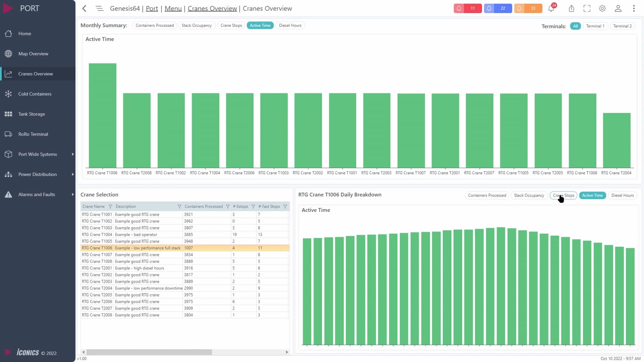The width and height of the screenshot is (644, 362).
Task: Go to Cold Containers in sidebar
Action: click(x=35, y=94)
